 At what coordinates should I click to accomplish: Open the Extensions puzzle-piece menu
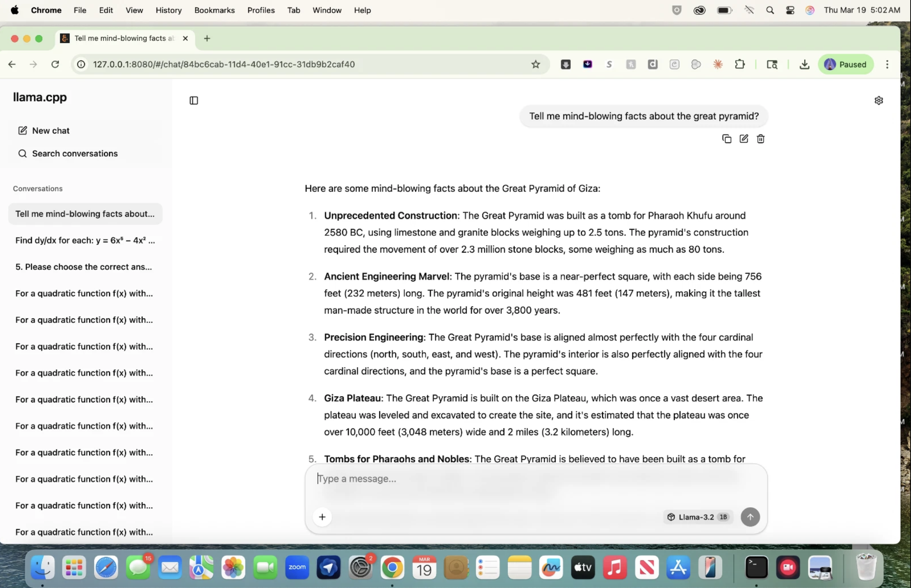point(740,64)
